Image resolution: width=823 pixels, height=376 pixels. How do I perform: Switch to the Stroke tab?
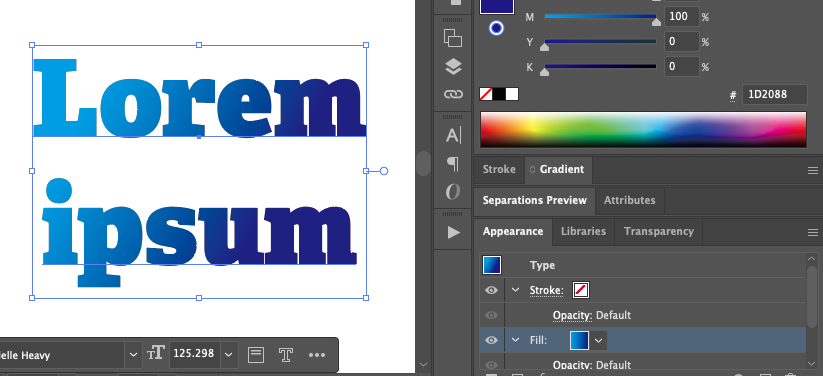point(499,170)
